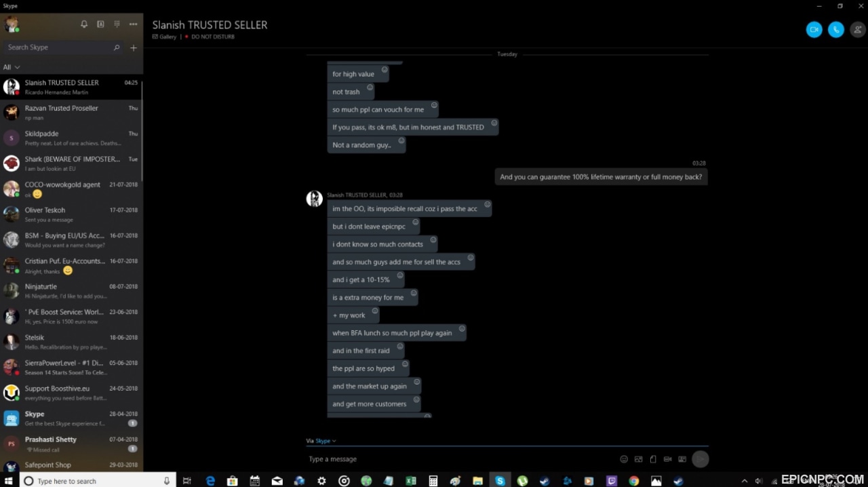
Task: Click the send file icon in message bar
Action: [x=653, y=459]
